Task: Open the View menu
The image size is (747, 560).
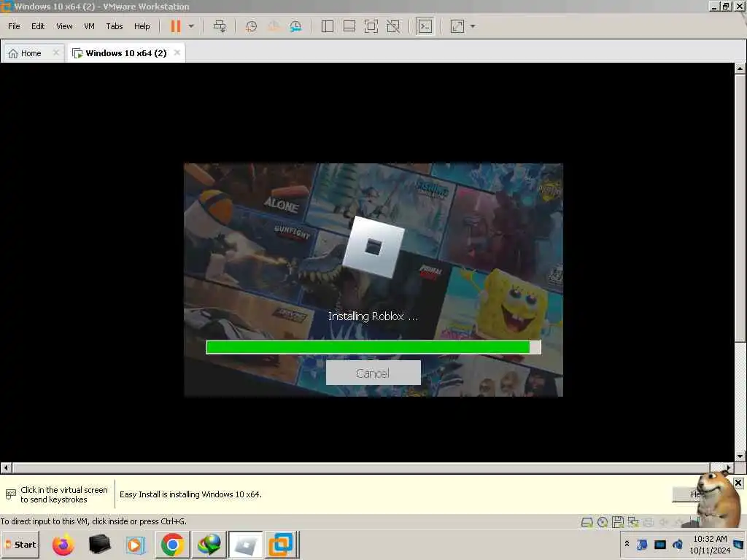Action: coord(64,26)
